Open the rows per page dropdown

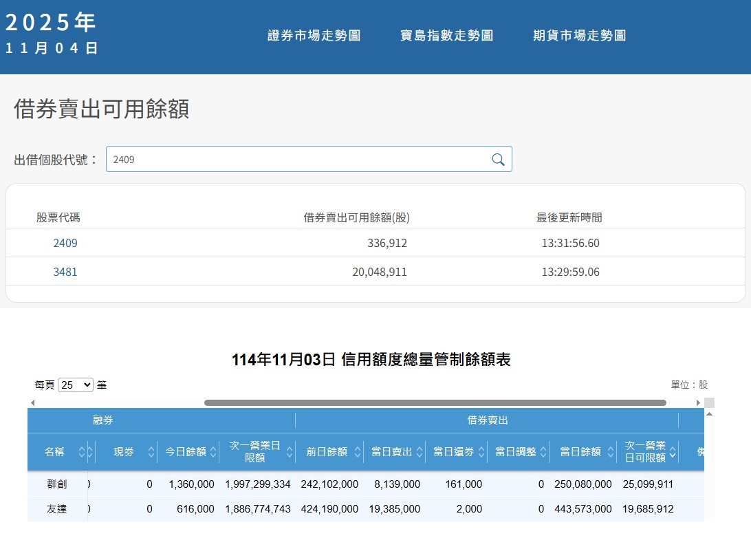pos(76,385)
